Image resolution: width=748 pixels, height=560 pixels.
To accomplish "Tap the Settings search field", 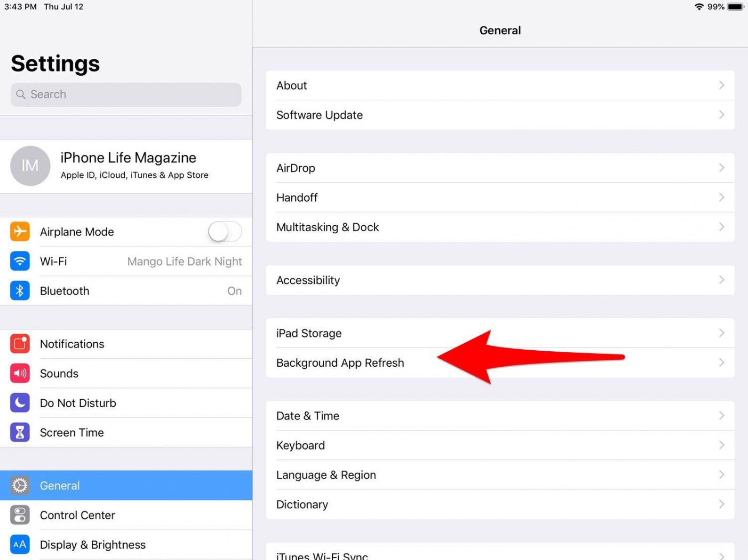I will point(126,95).
